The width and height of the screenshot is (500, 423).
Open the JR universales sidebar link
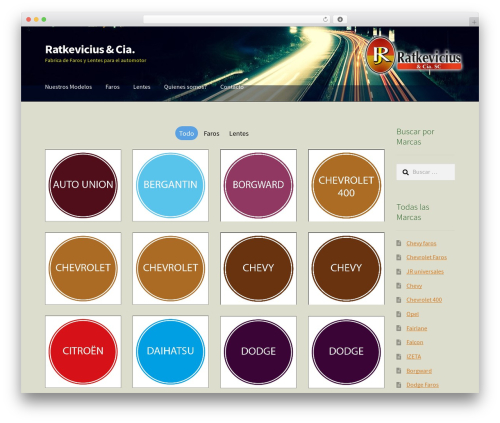[x=425, y=272]
